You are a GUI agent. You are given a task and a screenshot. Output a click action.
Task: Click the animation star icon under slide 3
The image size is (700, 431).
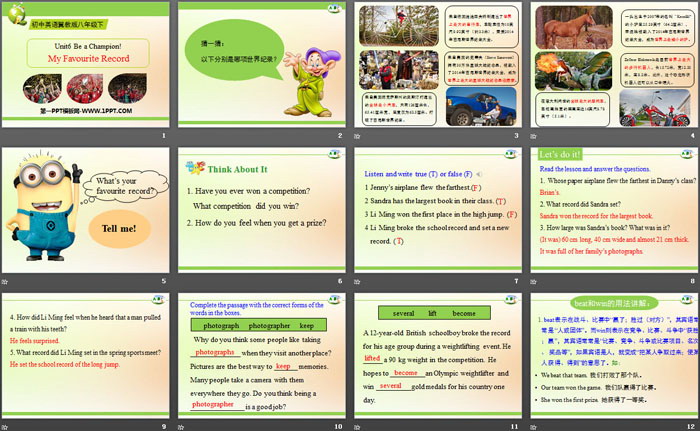(357, 136)
